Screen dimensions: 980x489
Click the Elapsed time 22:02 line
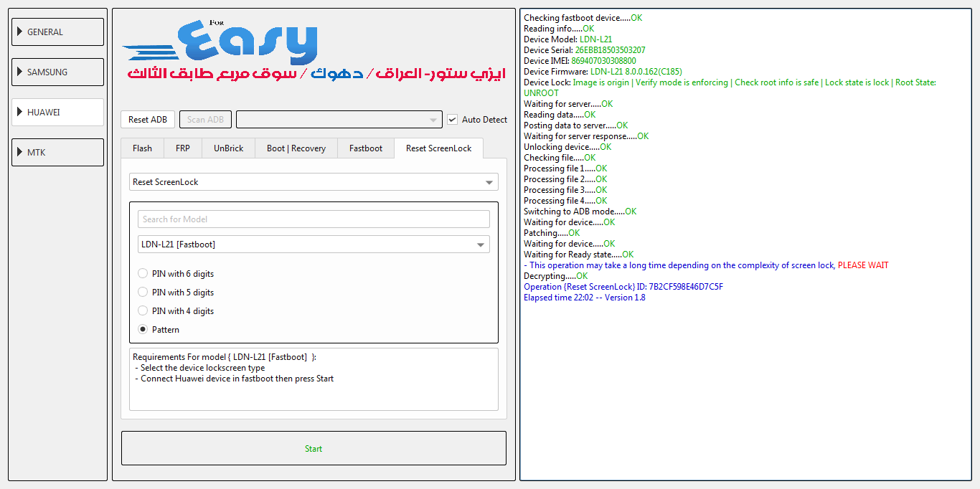point(584,298)
